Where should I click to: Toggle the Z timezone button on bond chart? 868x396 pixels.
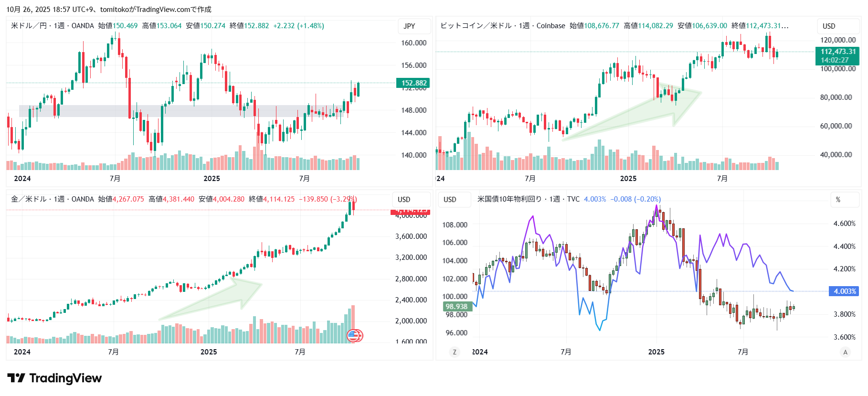point(454,352)
